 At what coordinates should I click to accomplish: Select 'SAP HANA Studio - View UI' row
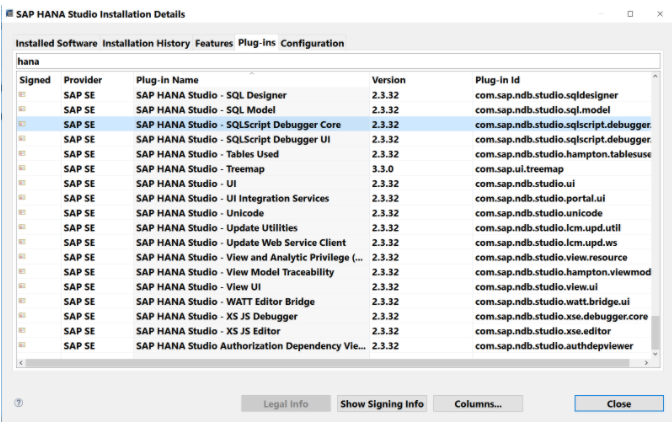tap(334, 287)
